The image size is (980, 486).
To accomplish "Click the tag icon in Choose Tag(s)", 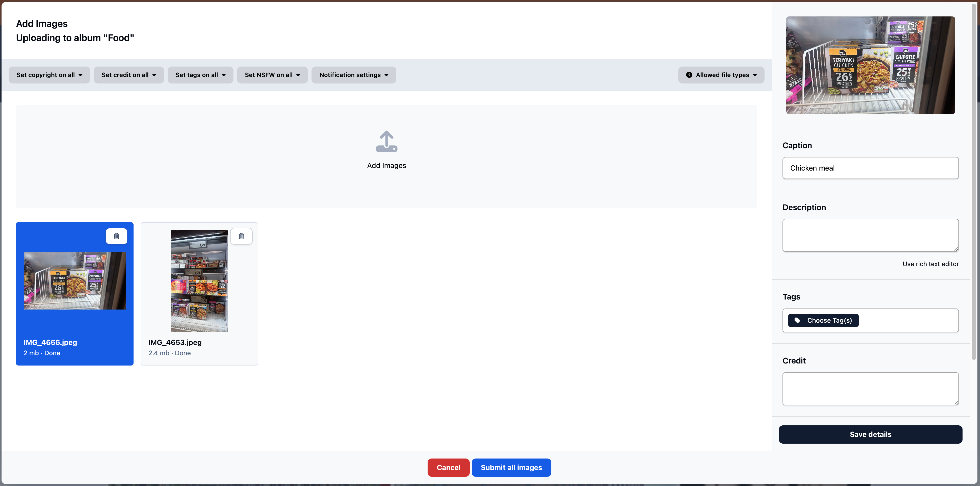I will point(797,321).
